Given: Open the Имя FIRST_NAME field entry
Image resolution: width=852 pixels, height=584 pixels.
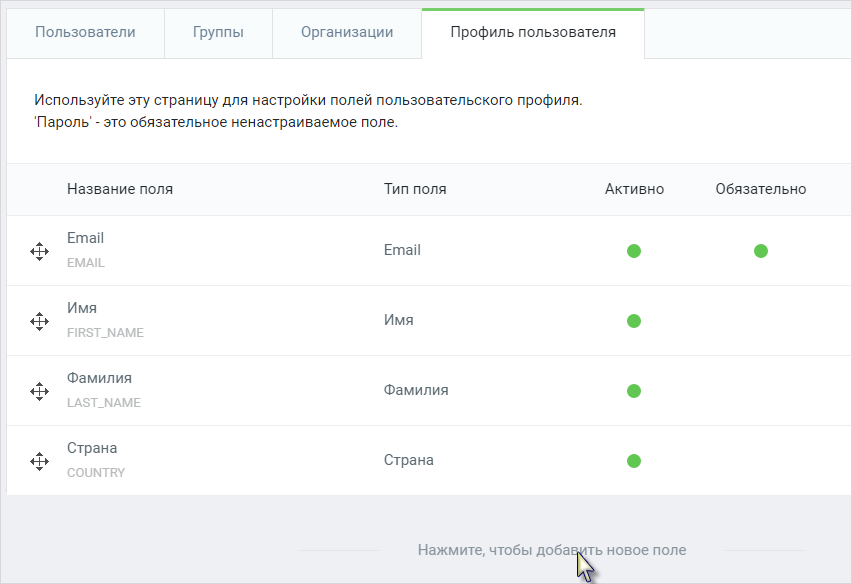Looking at the screenshot, I should tap(429, 321).
